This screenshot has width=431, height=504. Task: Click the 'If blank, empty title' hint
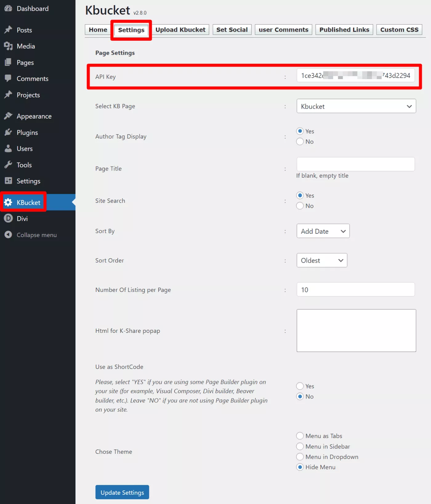322,176
